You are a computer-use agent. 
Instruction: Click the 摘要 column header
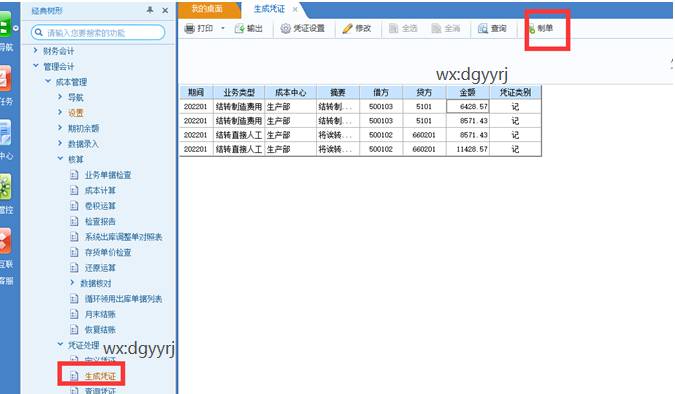click(x=338, y=92)
